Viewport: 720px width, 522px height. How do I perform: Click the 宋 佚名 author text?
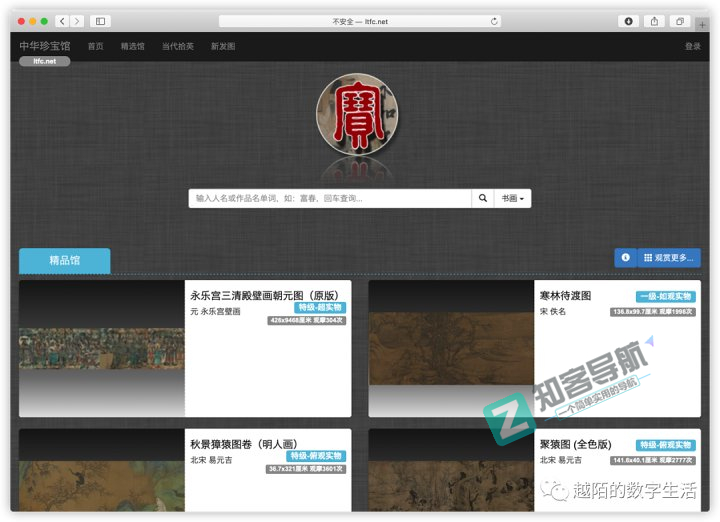(x=553, y=311)
